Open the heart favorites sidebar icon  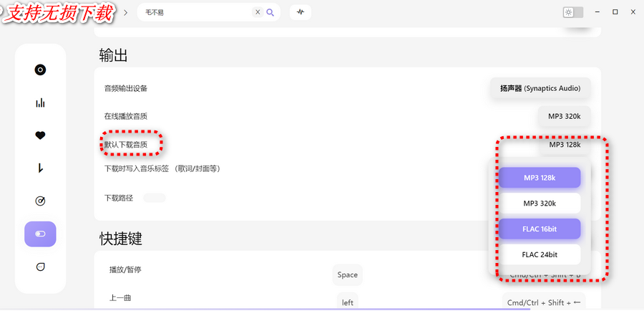click(40, 135)
